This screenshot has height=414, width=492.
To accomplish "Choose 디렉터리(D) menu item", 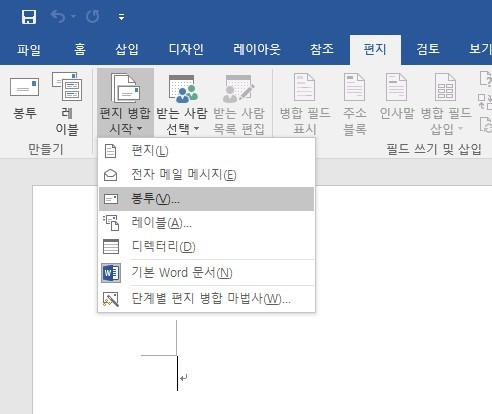I will (206, 247).
